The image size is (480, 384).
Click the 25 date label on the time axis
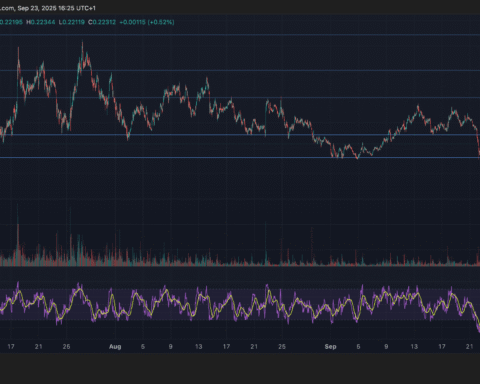282,347
